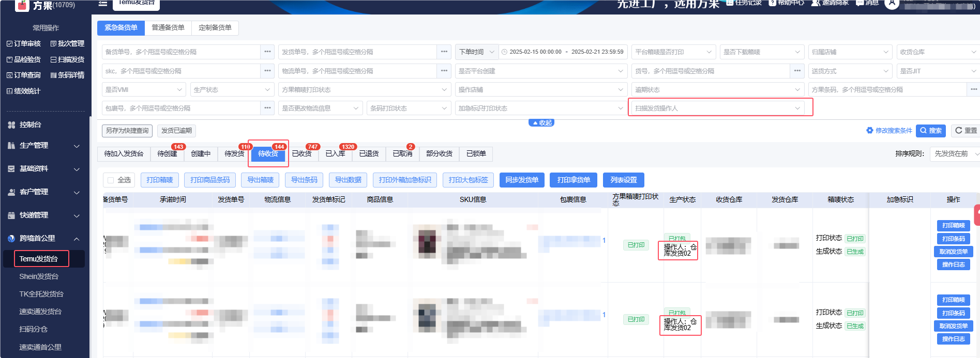Image resolution: width=980 pixels, height=358 pixels.
Task: Open 扫描发货操作人 dropdown
Action: (x=719, y=108)
